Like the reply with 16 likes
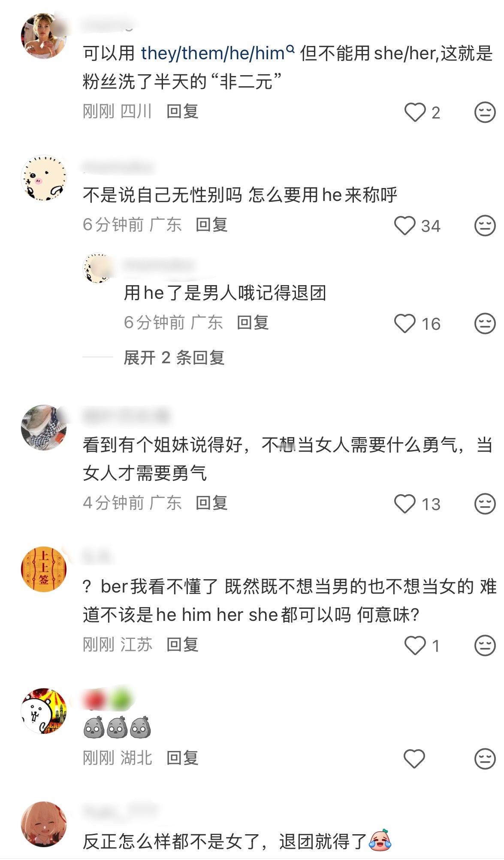Image resolution: width=504 pixels, height=860 pixels. (404, 323)
